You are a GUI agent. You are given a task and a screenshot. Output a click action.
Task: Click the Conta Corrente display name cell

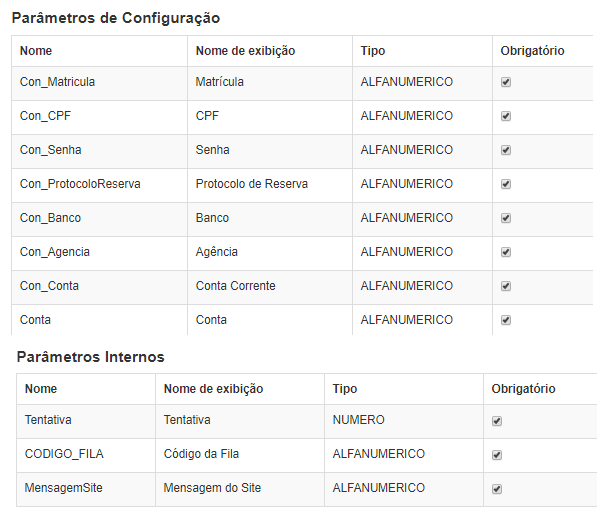270,287
